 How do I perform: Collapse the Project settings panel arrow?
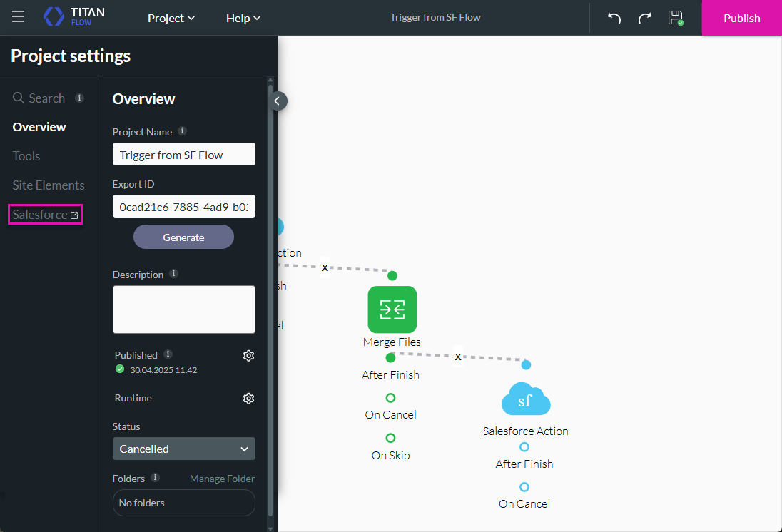pyautogui.click(x=278, y=101)
